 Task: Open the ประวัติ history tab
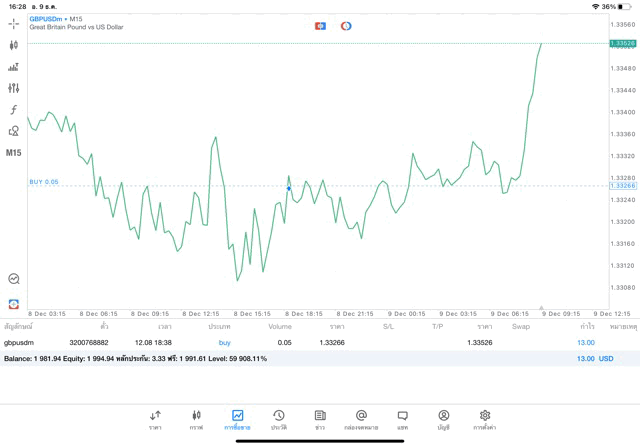278,419
